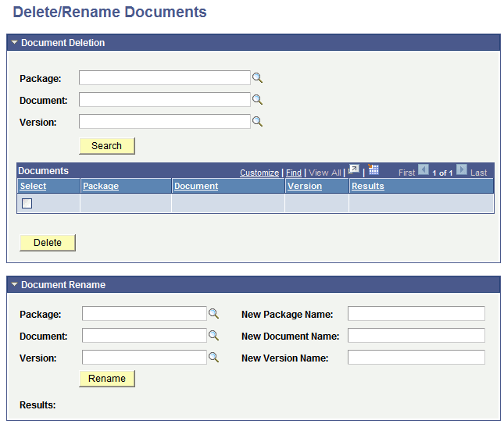The width and height of the screenshot is (504, 424).
Task: Collapse the Document Deletion section
Action: click(x=14, y=42)
